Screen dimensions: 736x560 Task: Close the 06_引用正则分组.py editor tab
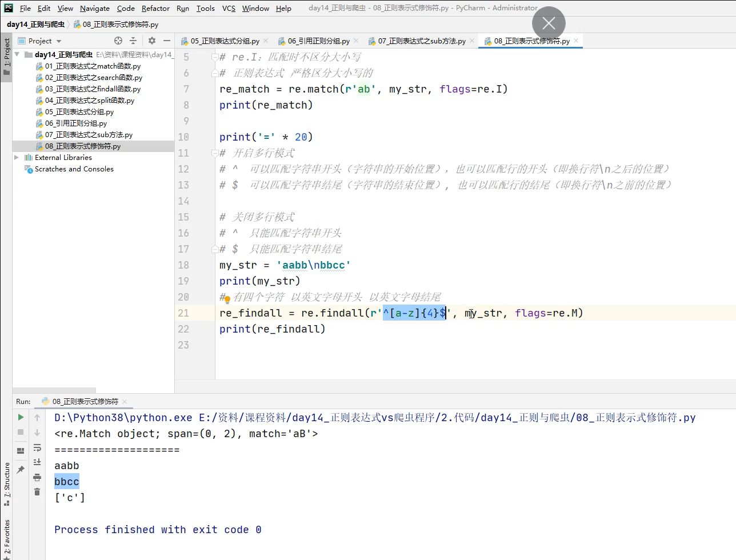(356, 41)
